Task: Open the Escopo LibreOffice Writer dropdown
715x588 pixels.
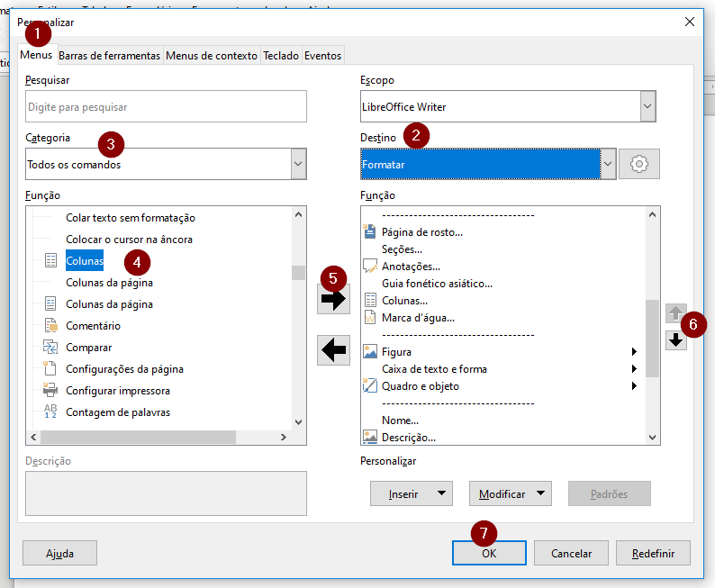Action: click(x=647, y=107)
